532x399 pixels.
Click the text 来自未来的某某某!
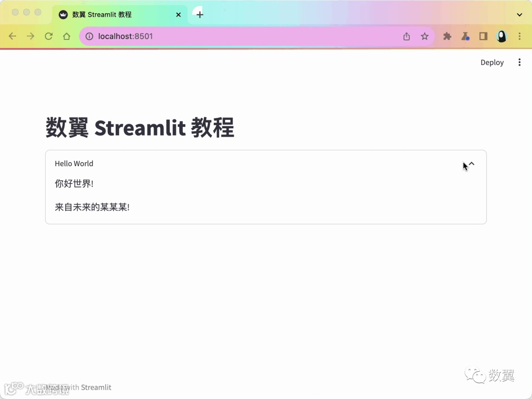[92, 207]
